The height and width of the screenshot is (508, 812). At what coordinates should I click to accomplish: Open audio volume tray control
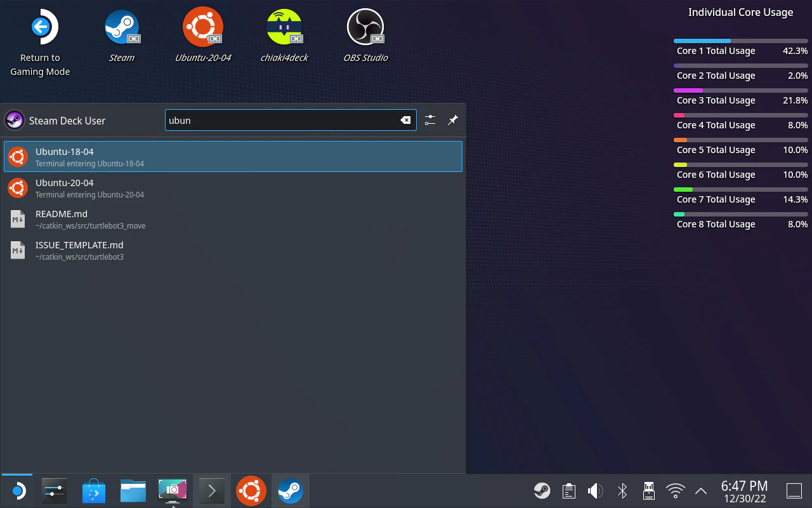(595, 490)
